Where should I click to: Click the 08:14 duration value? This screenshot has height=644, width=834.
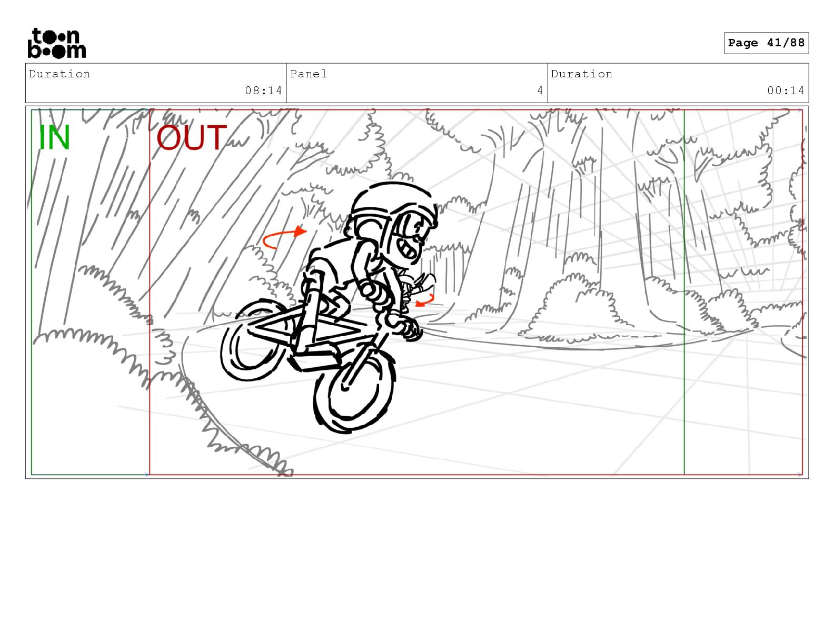(x=263, y=90)
